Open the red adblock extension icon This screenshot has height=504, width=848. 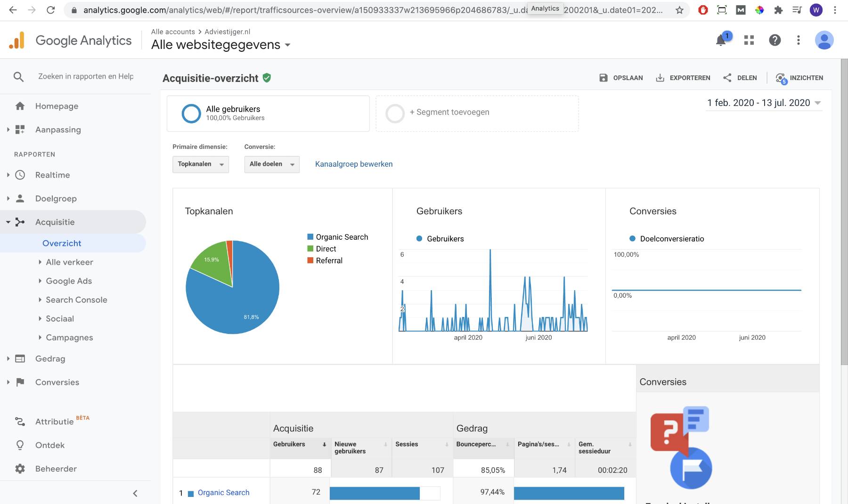703,10
